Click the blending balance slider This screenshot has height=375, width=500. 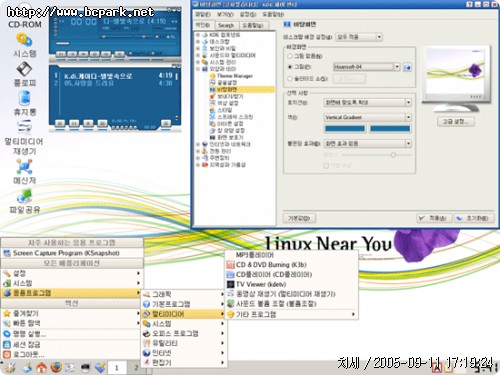coord(377,155)
